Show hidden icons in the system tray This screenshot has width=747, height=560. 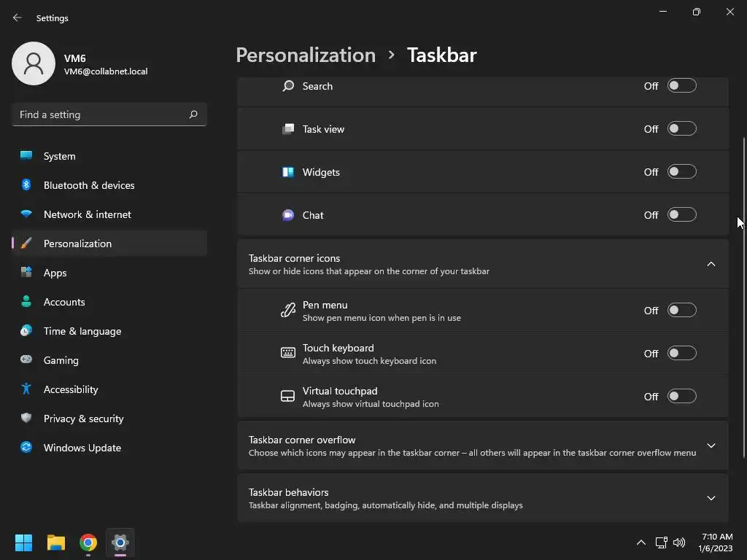[x=641, y=542]
